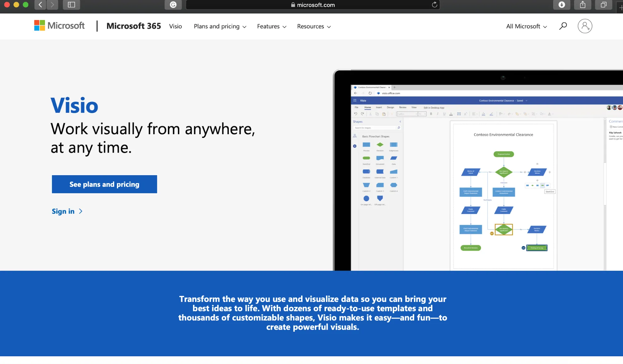Open the Safari share icon
Screen dimensions: 623x364
(582, 5)
